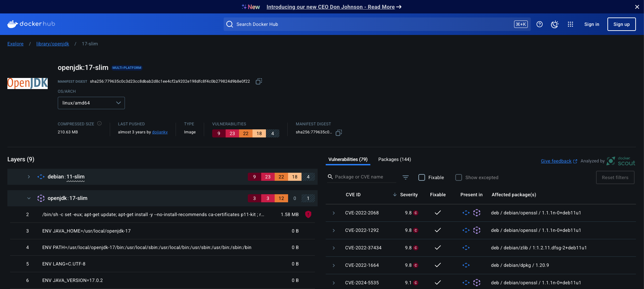Click the medium count 22 in Vulnerabilities summary
Viewport: 644px width, 289px height.
pos(246,133)
